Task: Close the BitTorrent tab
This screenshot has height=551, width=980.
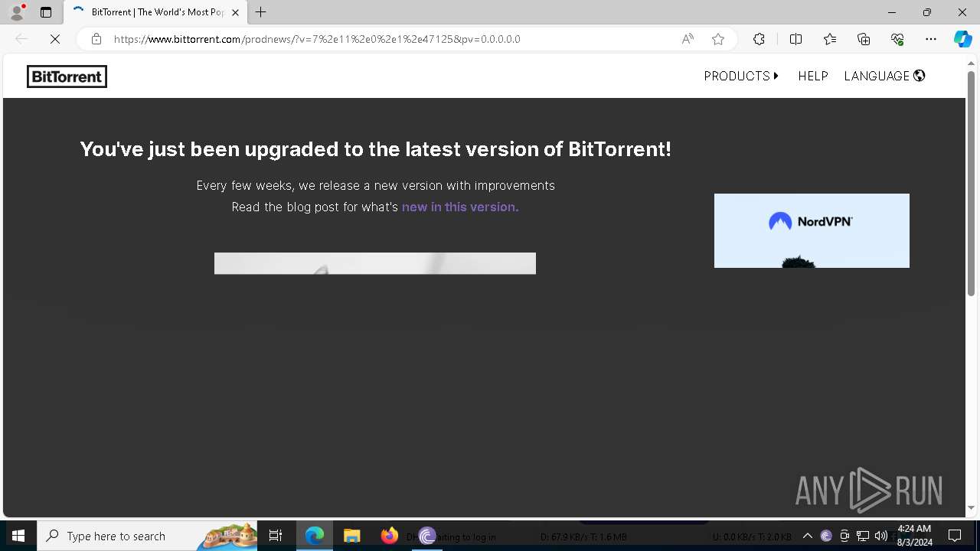Action: (x=236, y=12)
